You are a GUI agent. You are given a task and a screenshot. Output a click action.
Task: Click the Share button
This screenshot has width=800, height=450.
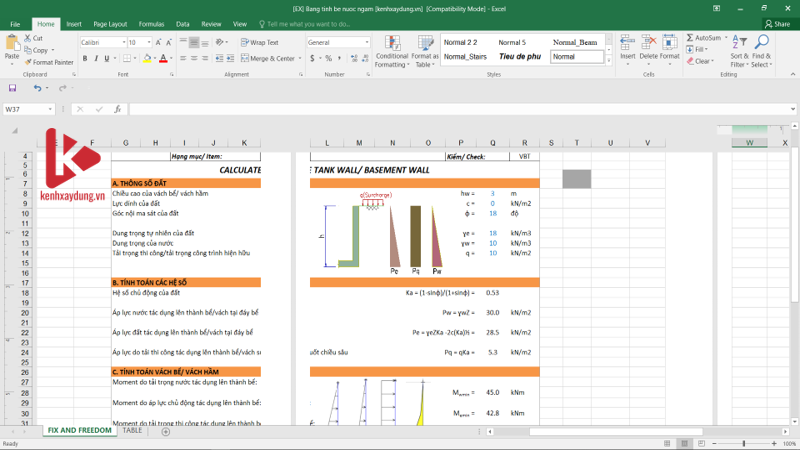tap(776, 23)
